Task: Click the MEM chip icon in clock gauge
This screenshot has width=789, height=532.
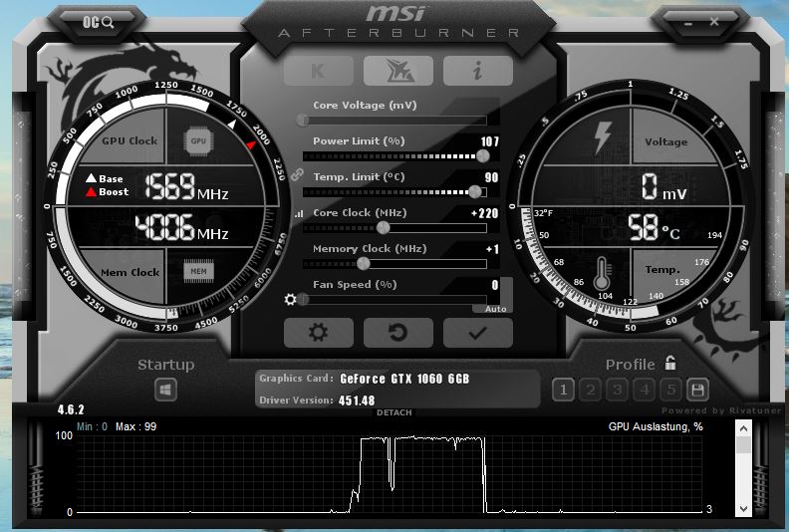Action: 198,271
